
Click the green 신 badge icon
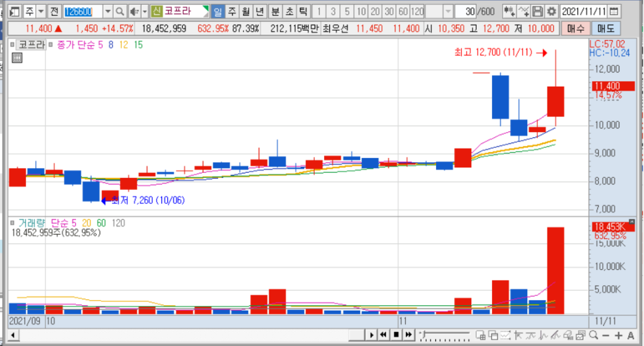click(x=156, y=11)
